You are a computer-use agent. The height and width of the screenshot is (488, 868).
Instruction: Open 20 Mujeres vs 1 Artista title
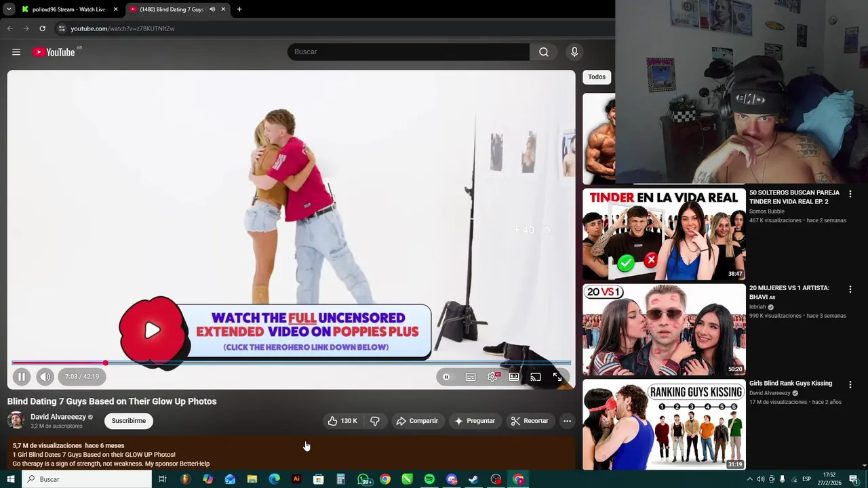point(789,292)
